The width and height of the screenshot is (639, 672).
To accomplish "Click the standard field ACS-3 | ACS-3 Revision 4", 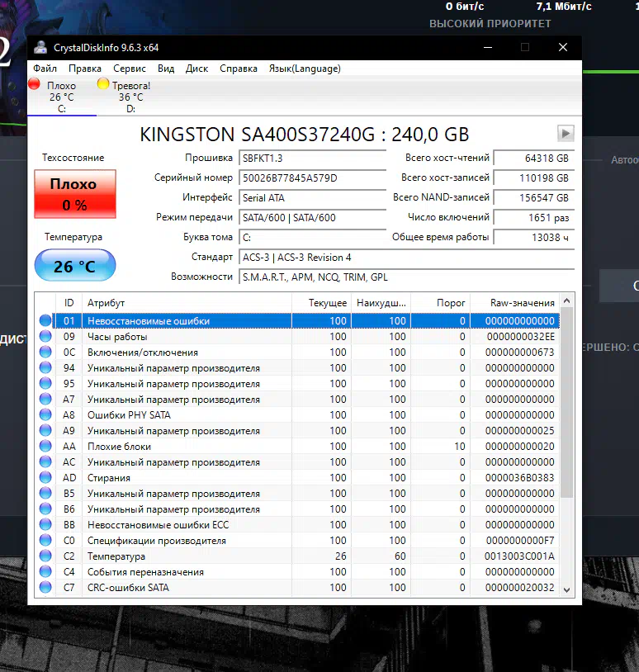I will (x=406, y=257).
